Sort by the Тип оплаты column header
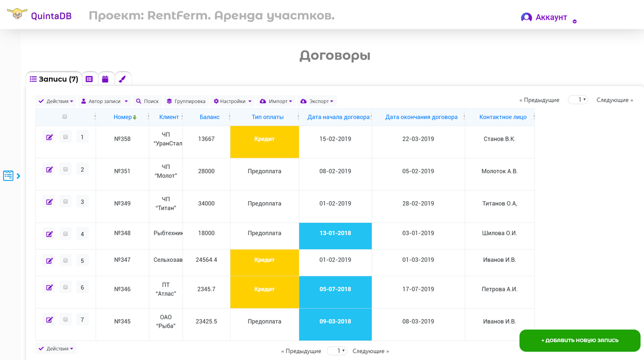 268,117
